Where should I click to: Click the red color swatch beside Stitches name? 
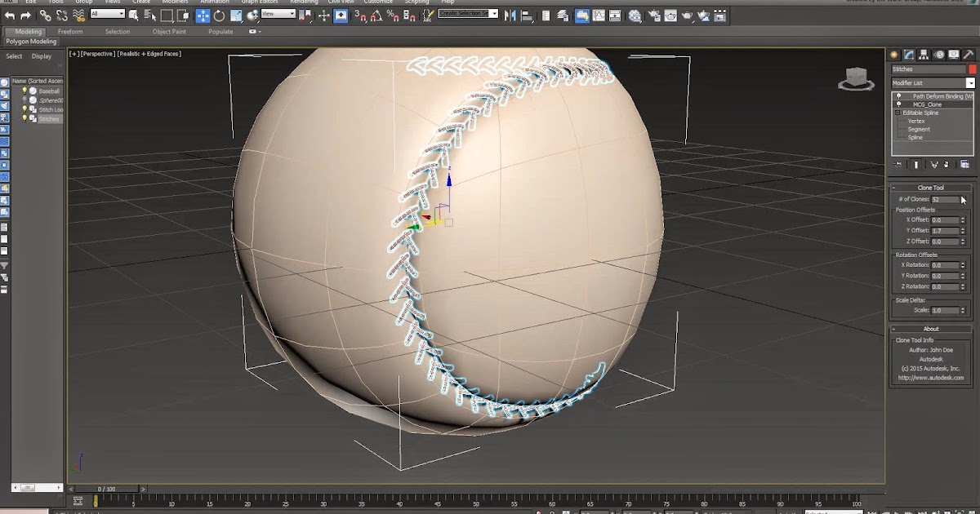coord(972,69)
